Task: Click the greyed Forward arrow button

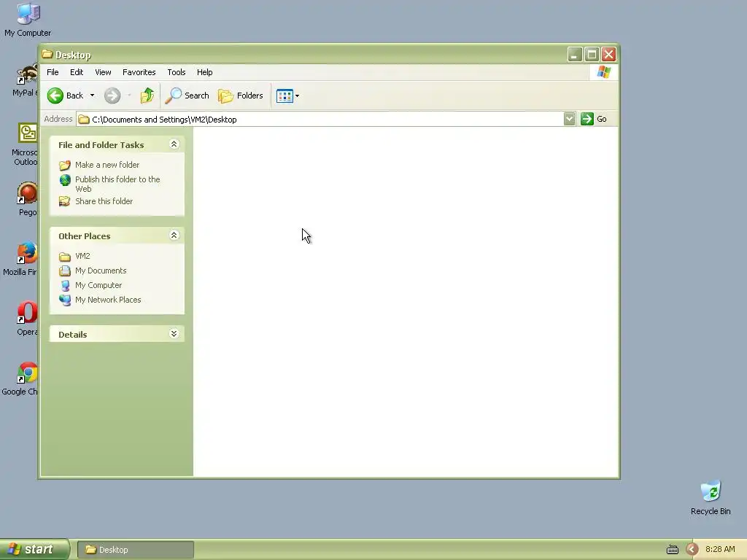Action: [112, 96]
